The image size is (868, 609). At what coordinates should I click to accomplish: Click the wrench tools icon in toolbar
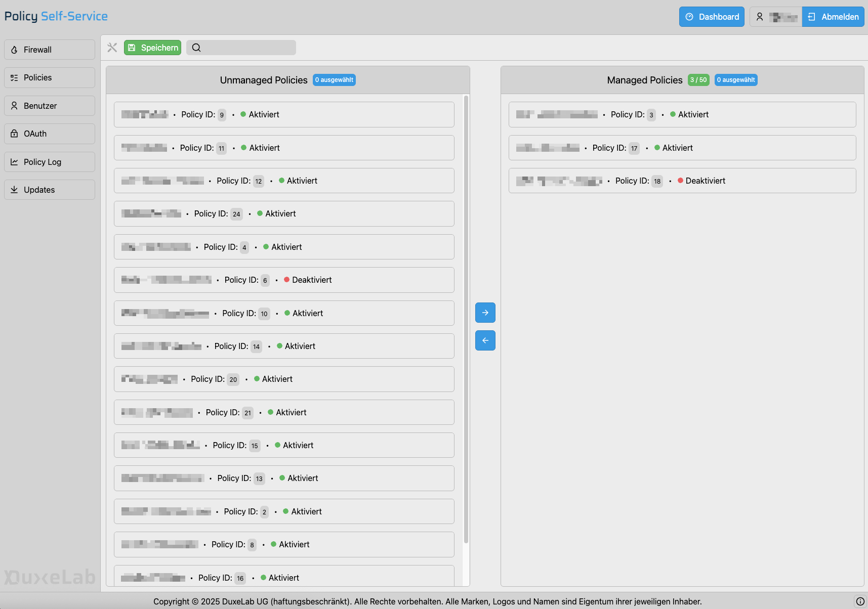click(112, 48)
